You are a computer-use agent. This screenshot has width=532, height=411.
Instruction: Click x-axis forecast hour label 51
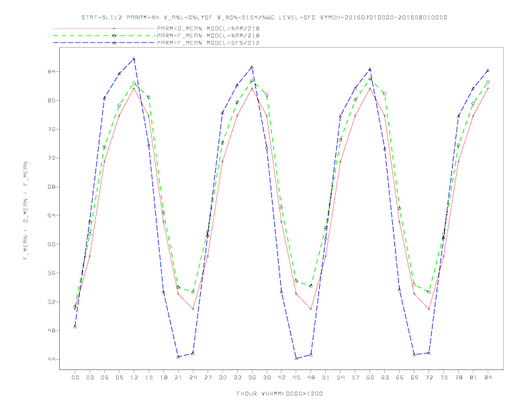click(326, 377)
